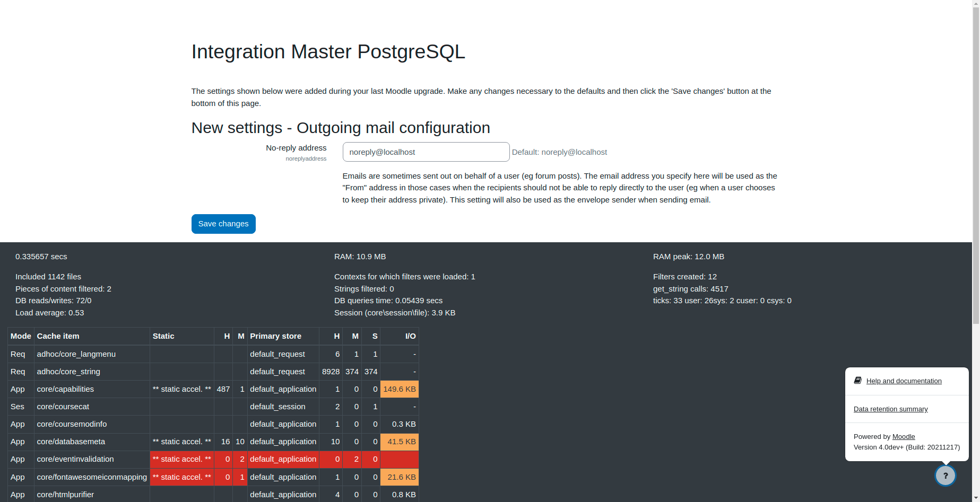Click 'Load average: 0.53' text
Image resolution: width=980 pixels, height=502 pixels.
coord(49,313)
